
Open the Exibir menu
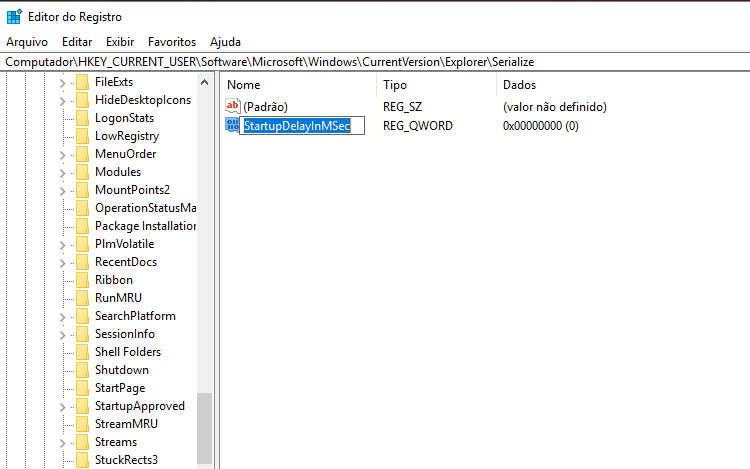(x=120, y=42)
